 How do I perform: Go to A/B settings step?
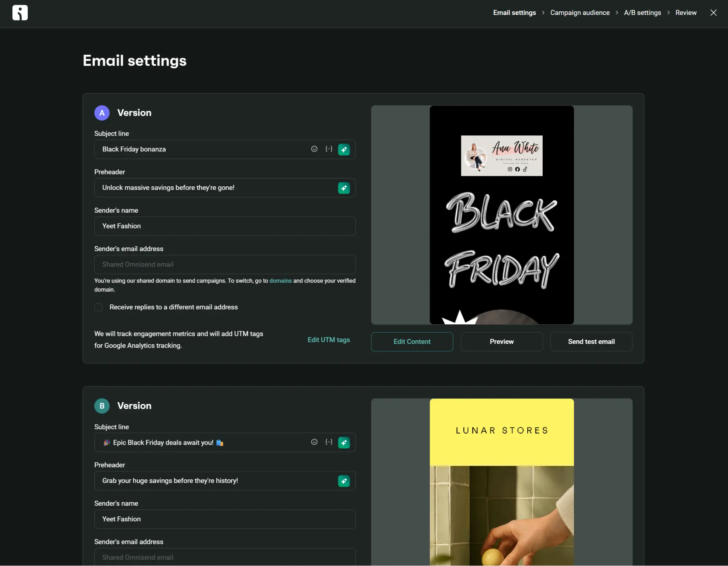(x=642, y=13)
